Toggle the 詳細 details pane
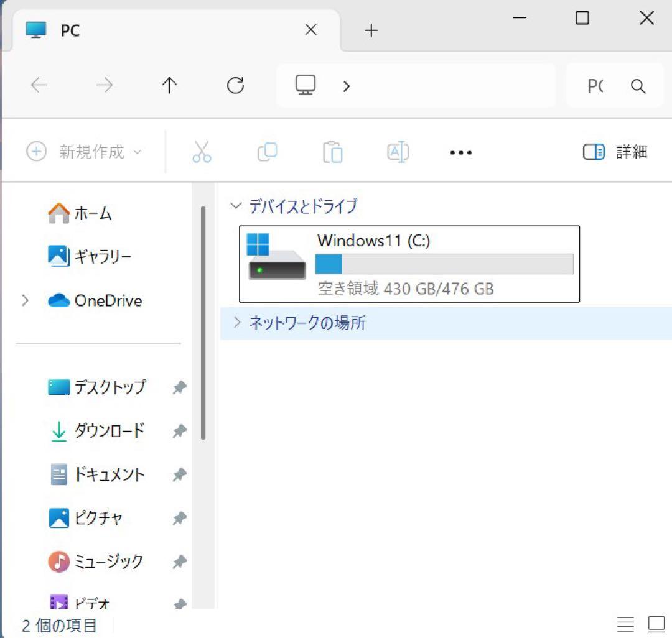672x638 pixels. click(x=622, y=152)
